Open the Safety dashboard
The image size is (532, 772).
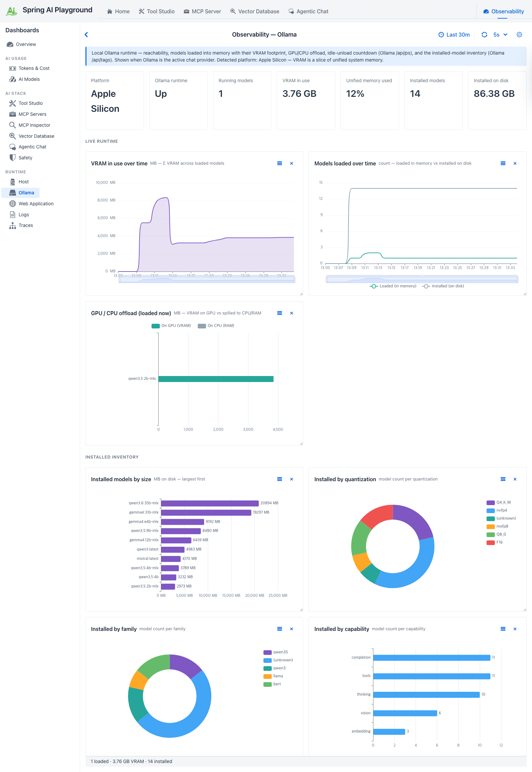(x=21, y=158)
